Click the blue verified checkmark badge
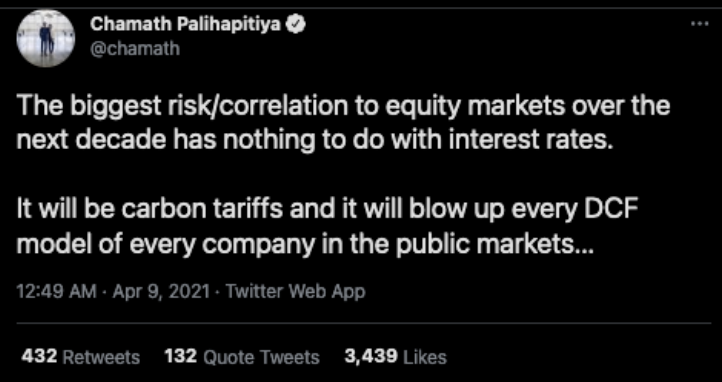This screenshot has height=382, width=722. click(295, 24)
